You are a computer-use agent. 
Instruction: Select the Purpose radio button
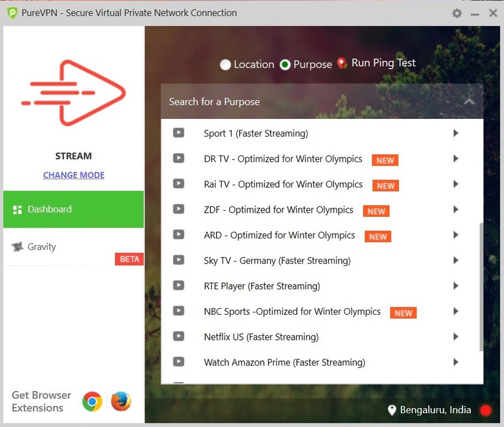(x=285, y=64)
